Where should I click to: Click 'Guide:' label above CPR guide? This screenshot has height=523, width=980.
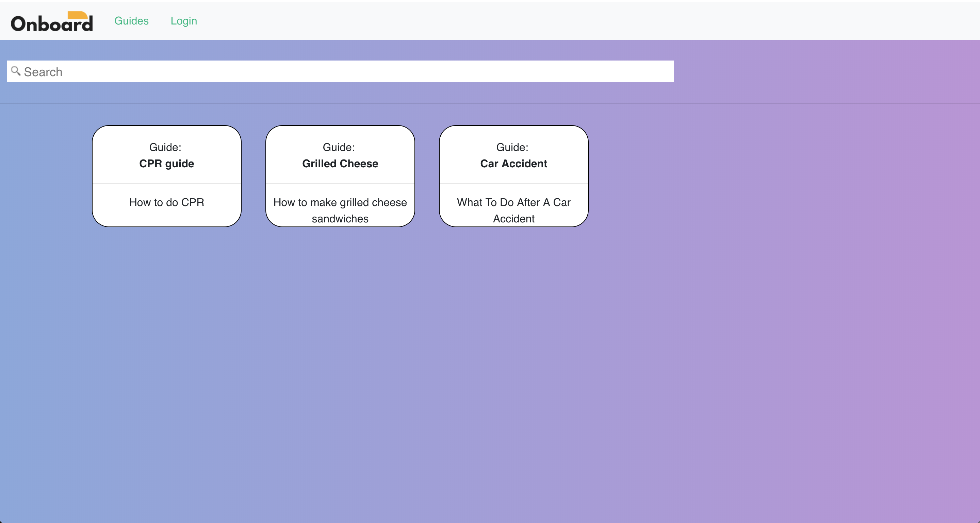coord(165,148)
